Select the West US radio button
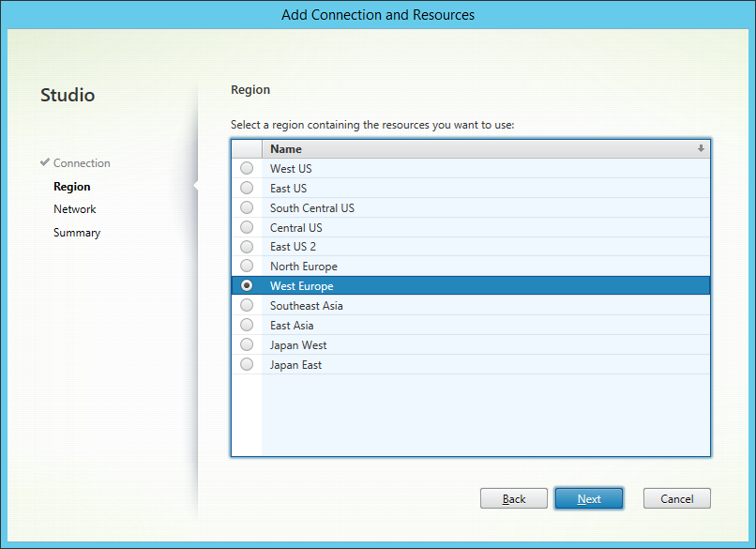 (x=247, y=168)
